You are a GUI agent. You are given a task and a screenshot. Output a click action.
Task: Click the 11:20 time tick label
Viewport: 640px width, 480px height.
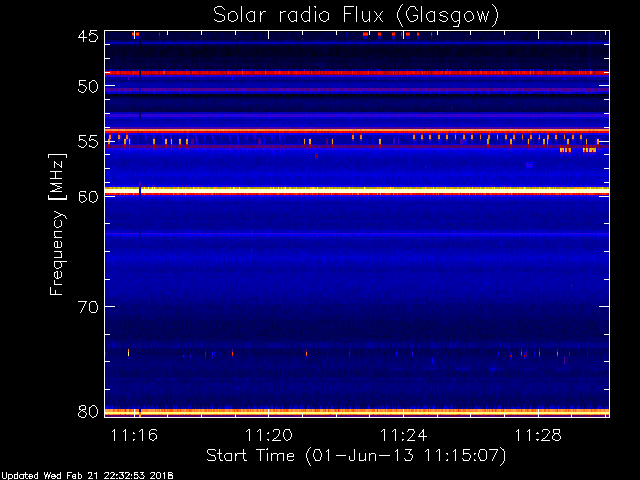point(269,435)
